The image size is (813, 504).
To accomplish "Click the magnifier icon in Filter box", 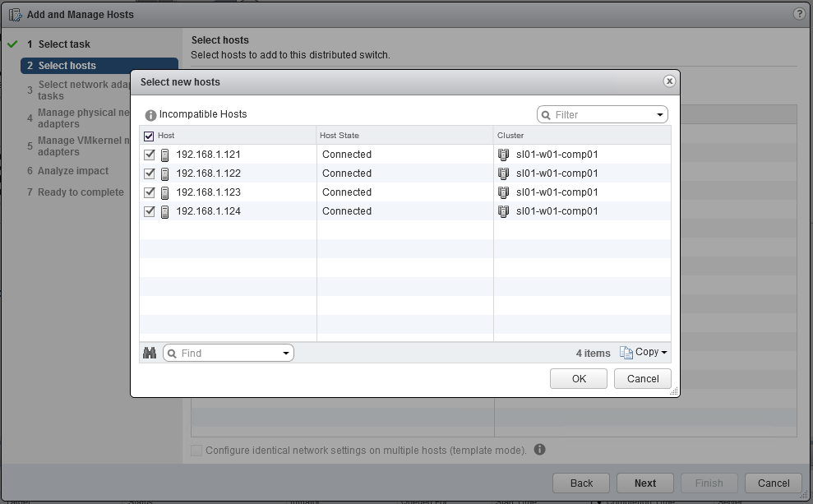I will tap(546, 115).
